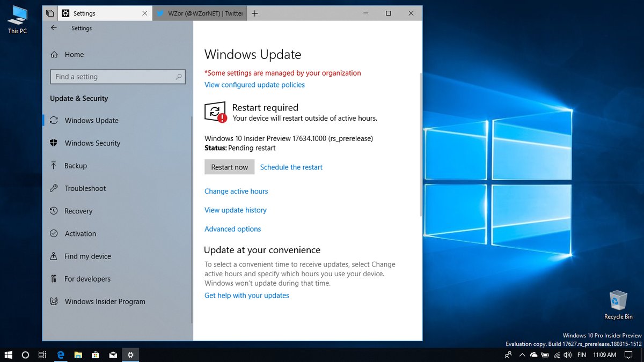Viewport: 644px width, 362px height.
Task: Click the search magnifier in Find a setting
Action: click(x=179, y=77)
